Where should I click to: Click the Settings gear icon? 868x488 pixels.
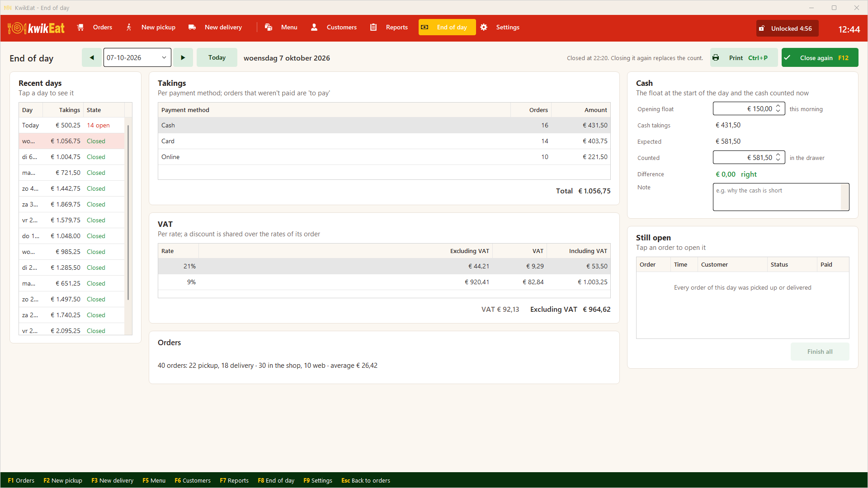484,28
